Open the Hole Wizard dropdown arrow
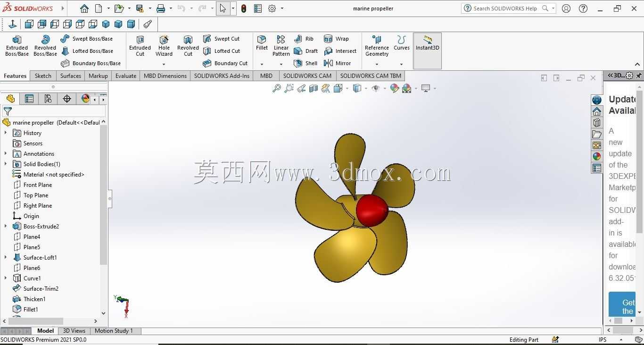Screen dimensions: 644x345 (x=164, y=64)
